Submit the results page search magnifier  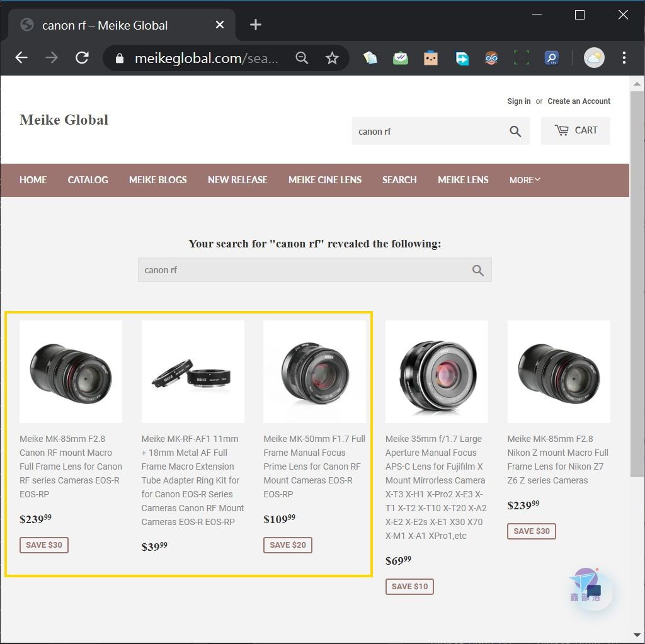(477, 270)
